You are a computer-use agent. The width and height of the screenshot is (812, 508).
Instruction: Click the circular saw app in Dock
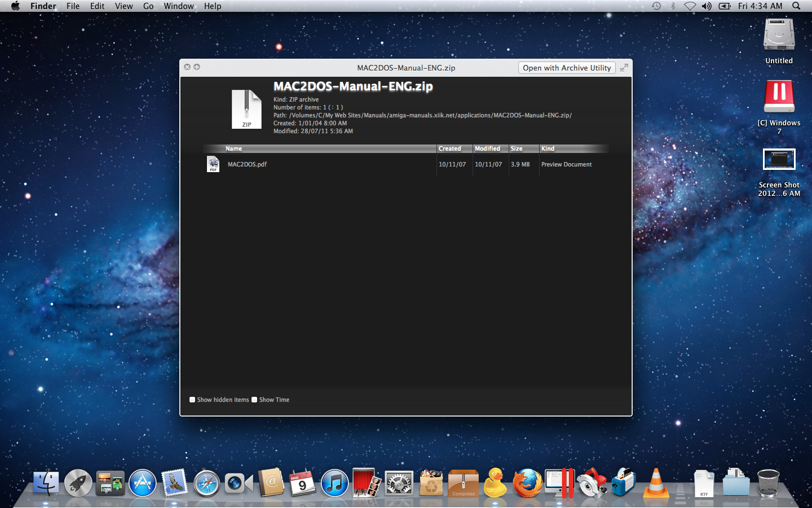[x=592, y=484]
